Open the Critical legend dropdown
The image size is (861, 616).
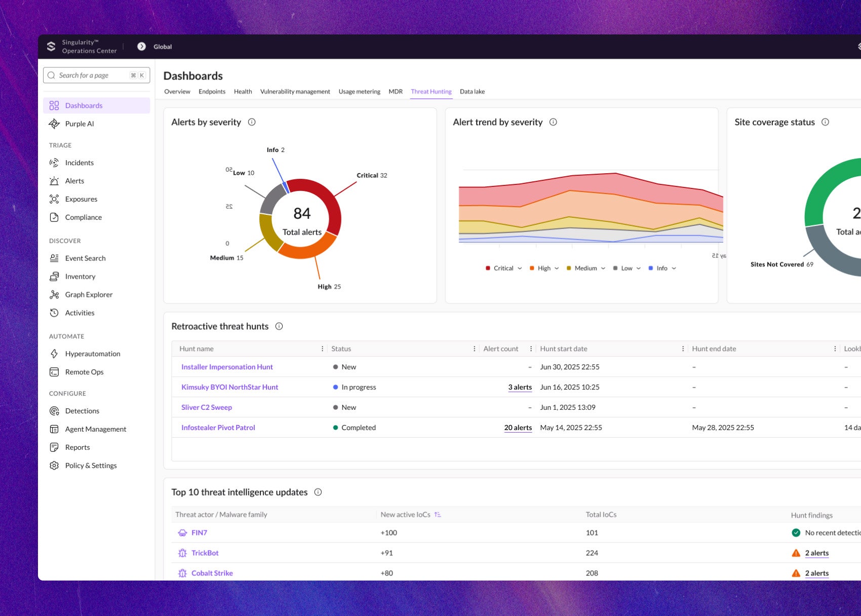(520, 268)
